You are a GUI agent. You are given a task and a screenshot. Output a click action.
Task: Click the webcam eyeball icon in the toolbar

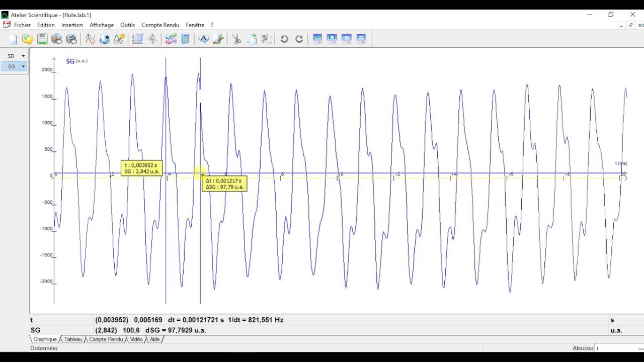pos(105,39)
